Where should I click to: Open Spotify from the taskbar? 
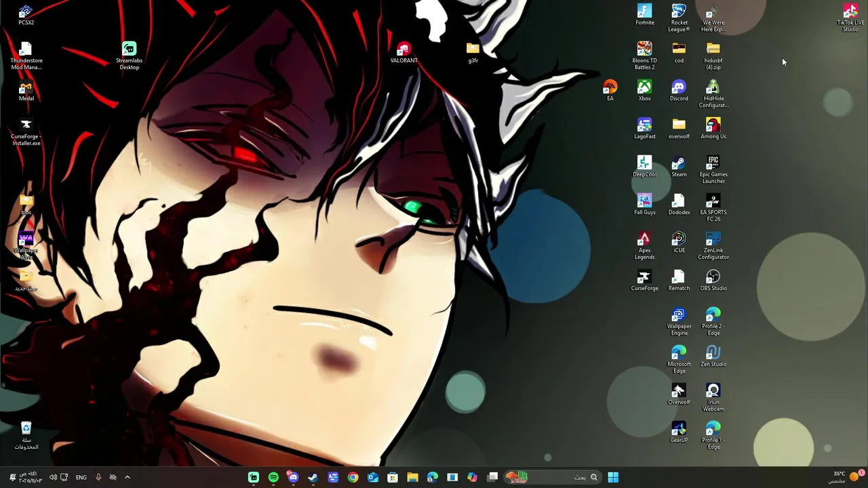click(273, 477)
